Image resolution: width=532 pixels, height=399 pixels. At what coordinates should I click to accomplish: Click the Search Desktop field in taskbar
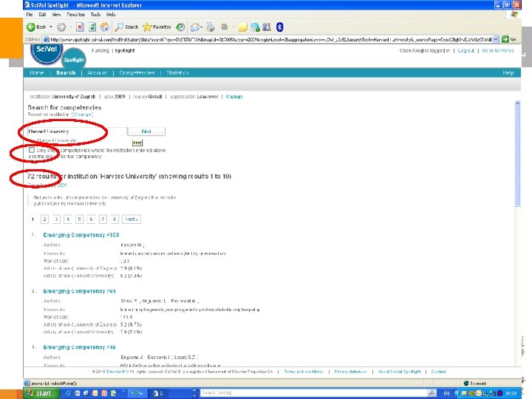pyautogui.click(x=313, y=393)
